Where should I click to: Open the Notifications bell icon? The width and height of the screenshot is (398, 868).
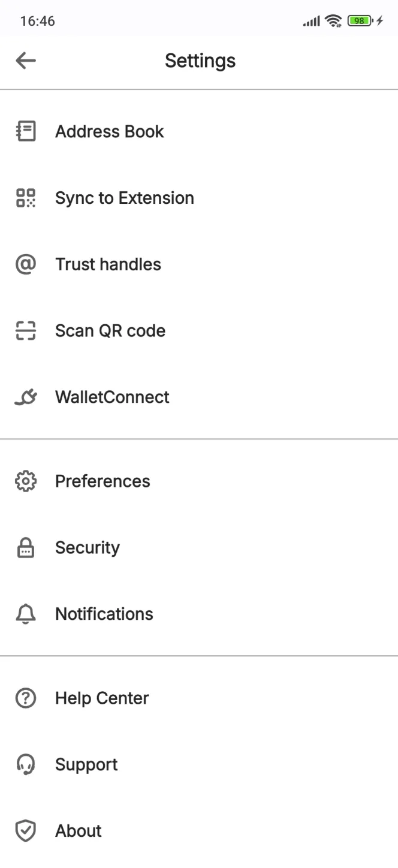(25, 614)
